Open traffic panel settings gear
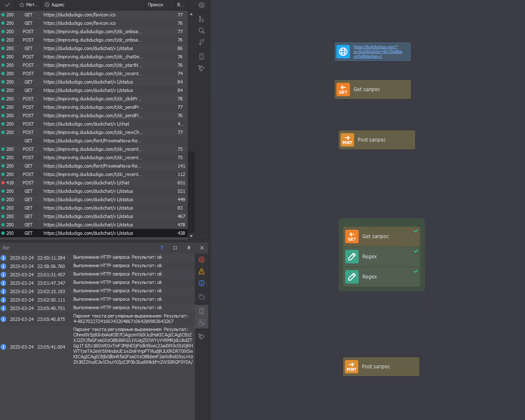This screenshot has height=420, width=525. 202,5
